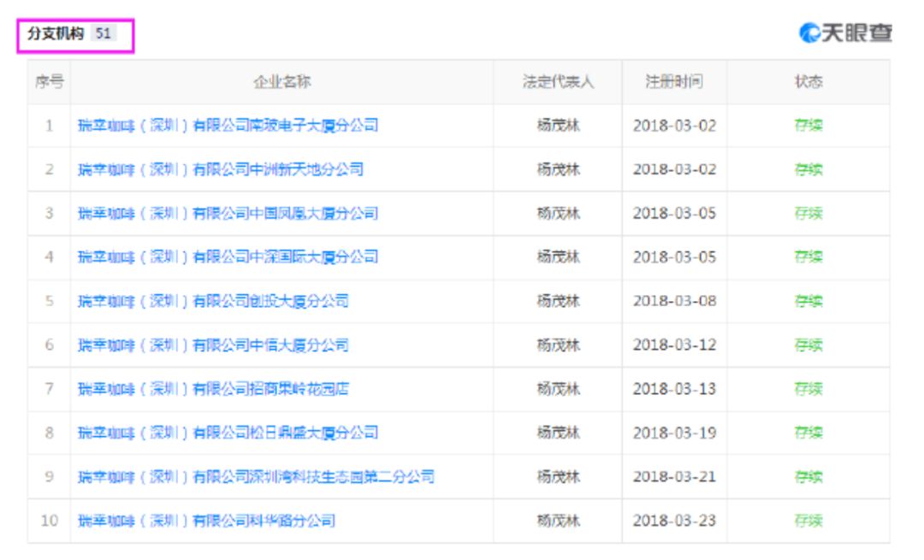This screenshot has width=924, height=560.
Task: Open the 松日鼎盛大厦分公司 company link
Action: 228,433
